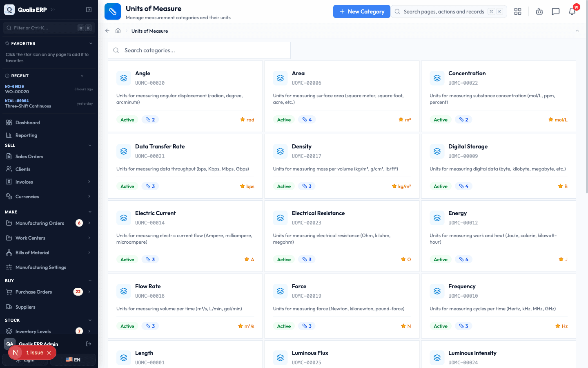Click the vertical page scrollbar
The height and width of the screenshot is (368, 588).
pos(586,98)
